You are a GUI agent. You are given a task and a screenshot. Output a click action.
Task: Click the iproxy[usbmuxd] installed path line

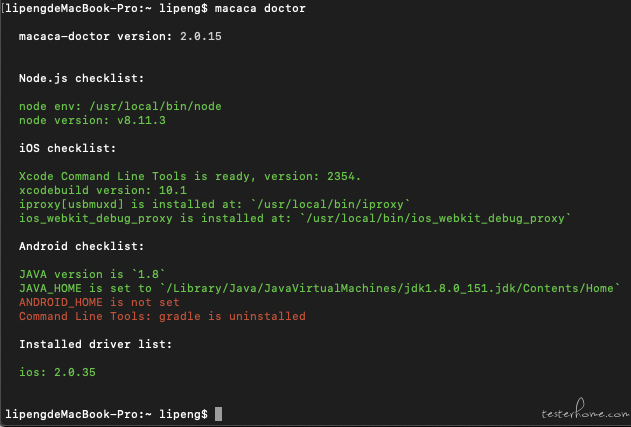pyautogui.click(x=214, y=204)
